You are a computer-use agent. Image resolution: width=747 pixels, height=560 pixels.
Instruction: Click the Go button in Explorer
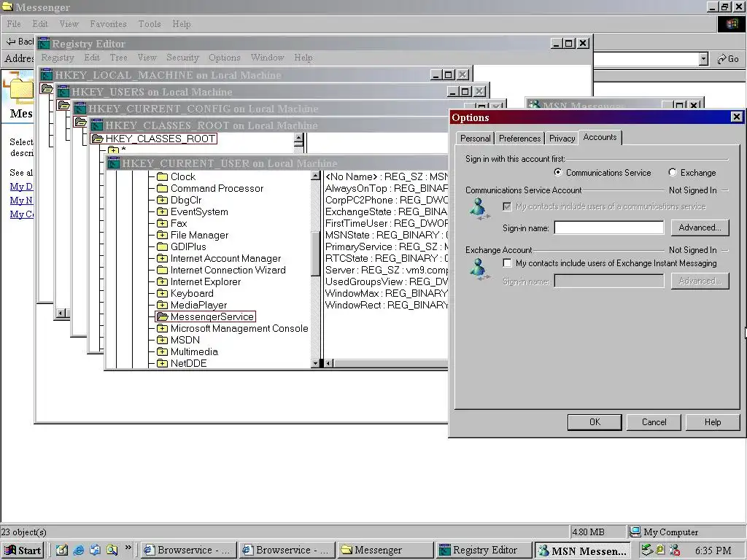729,59
